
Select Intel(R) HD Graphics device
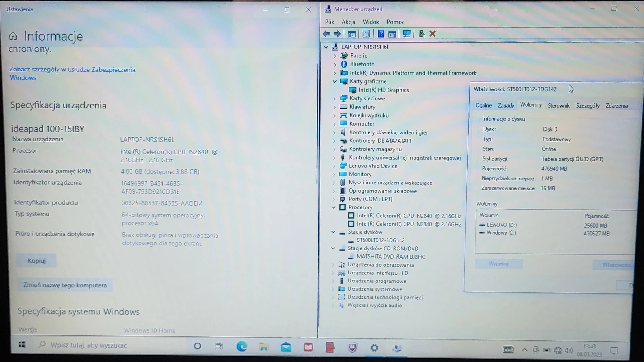click(x=384, y=90)
